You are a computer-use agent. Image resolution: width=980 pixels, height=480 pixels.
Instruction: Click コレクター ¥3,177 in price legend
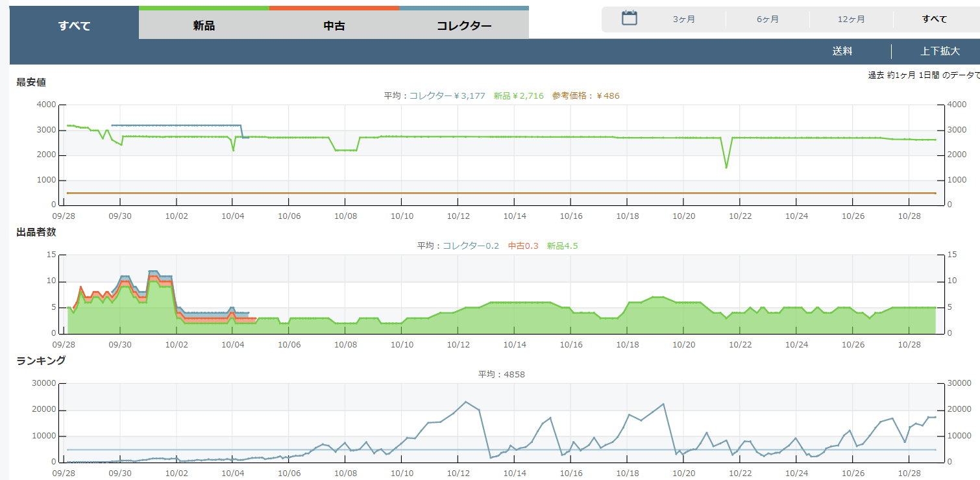(x=447, y=96)
